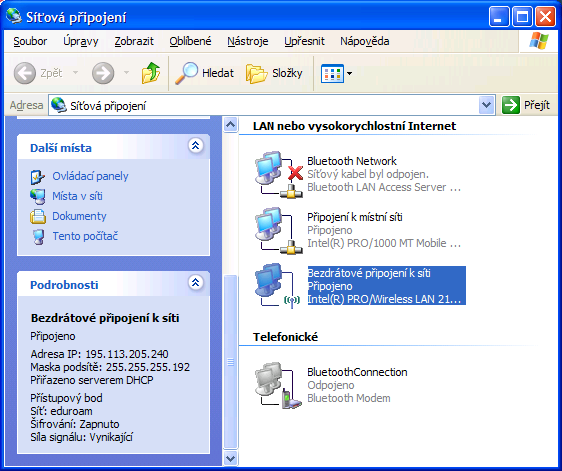The width and height of the screenshot is (562, 471).
Task: Open the Nástroje menu
Action: point(248,41)
